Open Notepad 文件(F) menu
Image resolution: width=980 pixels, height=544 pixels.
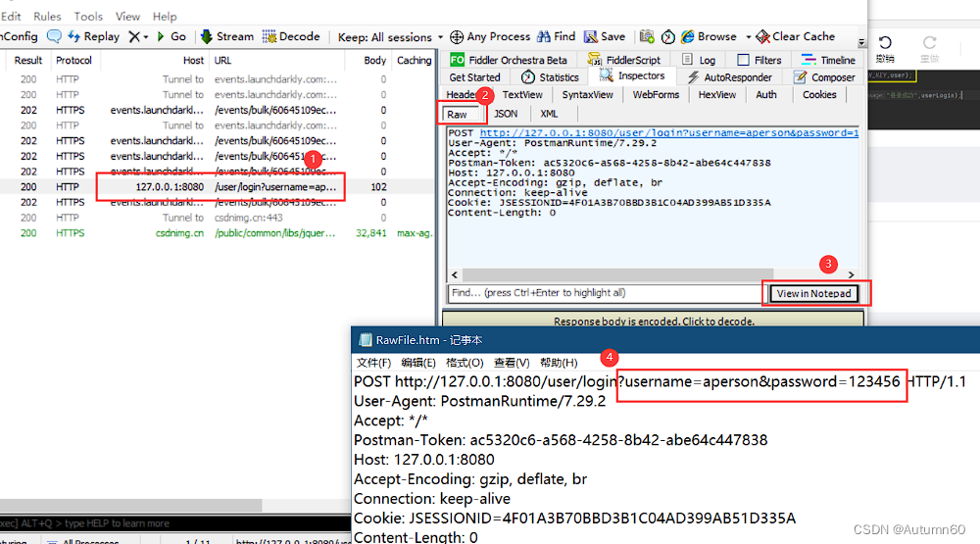tap(373, 363)
